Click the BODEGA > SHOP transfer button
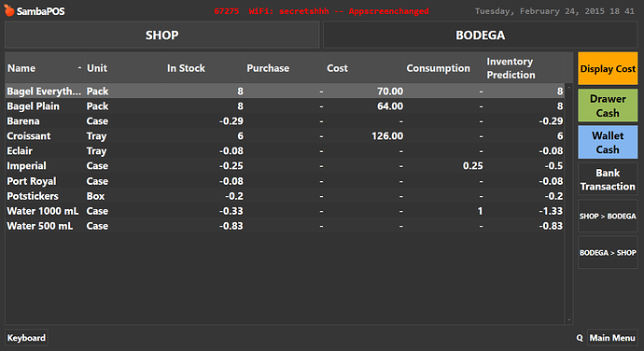This screenshot has height=351, width=644. (x=608, y=252)
